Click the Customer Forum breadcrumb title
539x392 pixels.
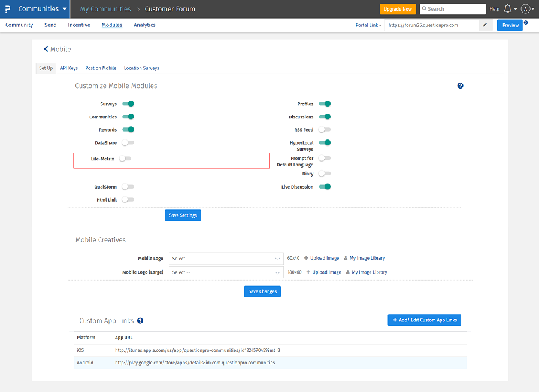170,9
